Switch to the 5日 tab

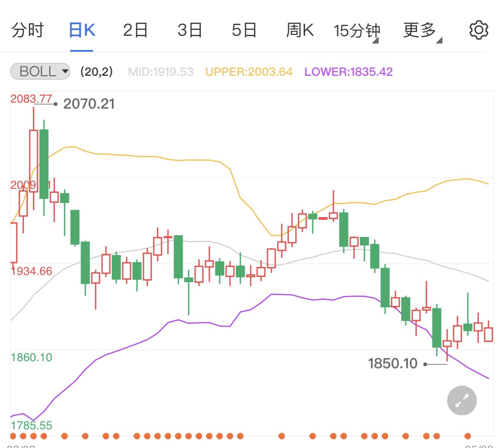point(244,30)
